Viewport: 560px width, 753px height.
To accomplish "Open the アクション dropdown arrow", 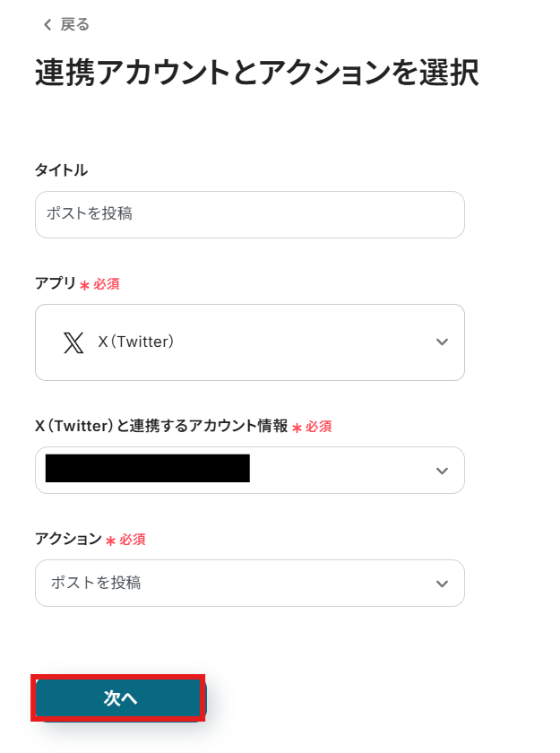I will click(x=441, y=584).
